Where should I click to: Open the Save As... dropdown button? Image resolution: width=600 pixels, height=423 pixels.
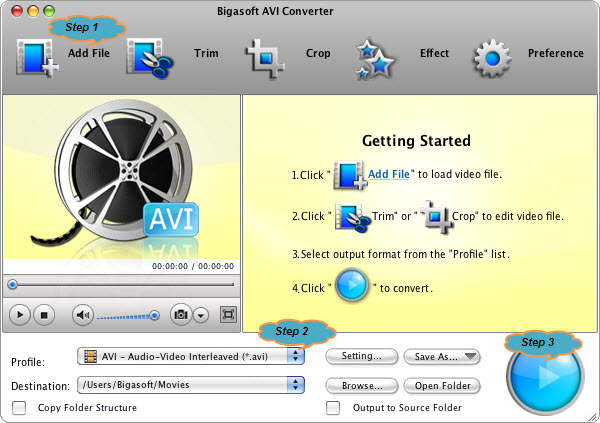point(442,357)
